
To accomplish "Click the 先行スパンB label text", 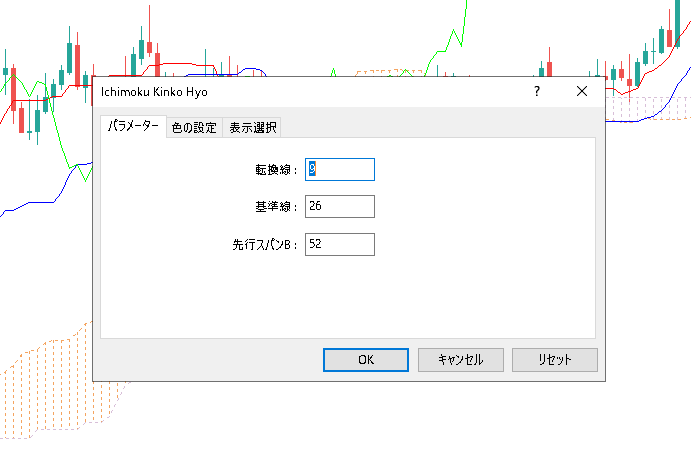I will [x=264, y=245].
